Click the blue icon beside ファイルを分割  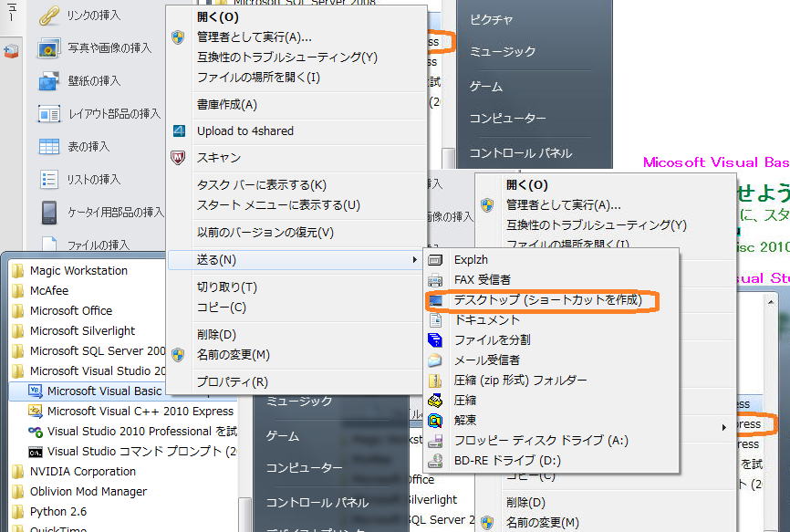[435, 340]
